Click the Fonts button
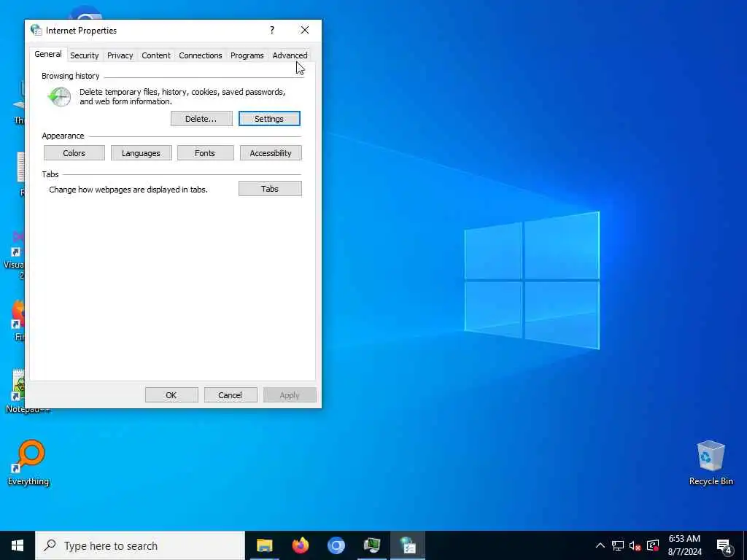Viewport: 747px width, 560px height. [205, 153]
